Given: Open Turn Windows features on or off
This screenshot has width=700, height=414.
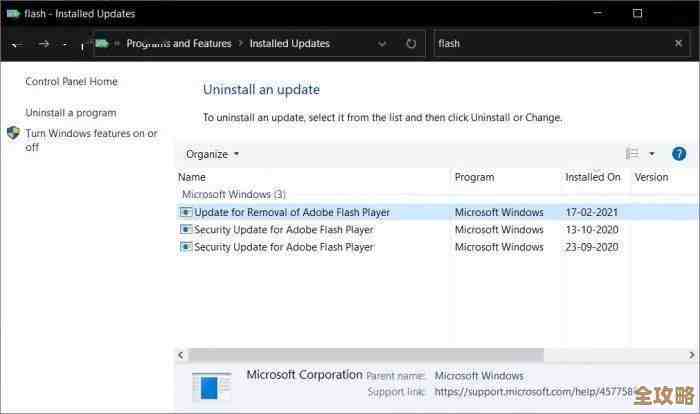Looking at the screenshot, I should (91, 140).
